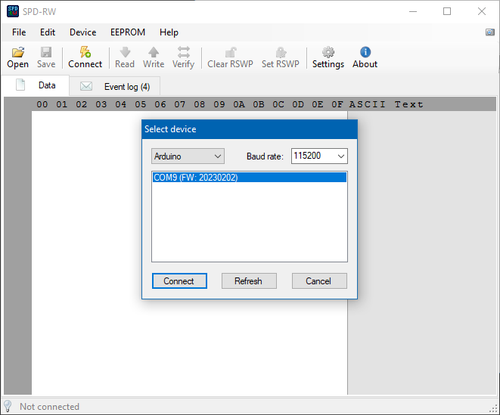Viewport: 500px width, 415px height.
Task: Click the Verify arrows icon
Action: point(183,52)
